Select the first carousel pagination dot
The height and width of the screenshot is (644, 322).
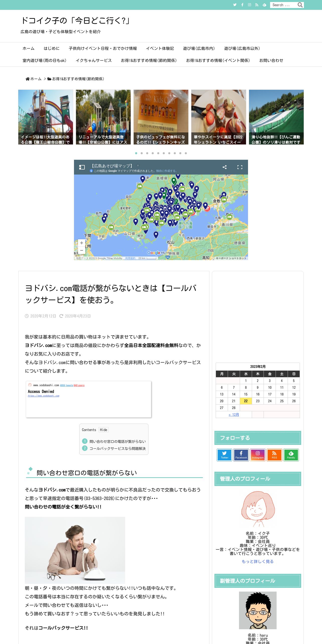(x=136, y=153)
